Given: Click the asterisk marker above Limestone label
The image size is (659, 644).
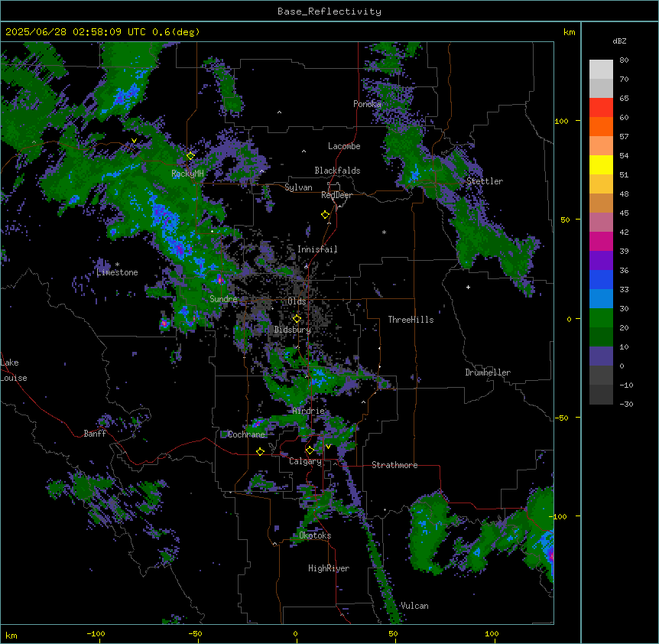Looking at the screenshot, I should (x=117, y=265).
